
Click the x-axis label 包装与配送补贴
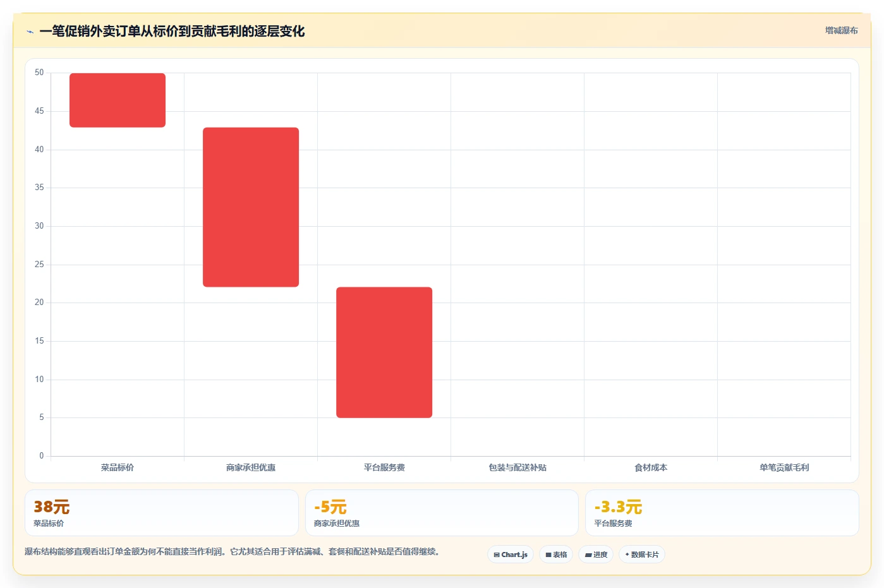click(x=518, y=467)
